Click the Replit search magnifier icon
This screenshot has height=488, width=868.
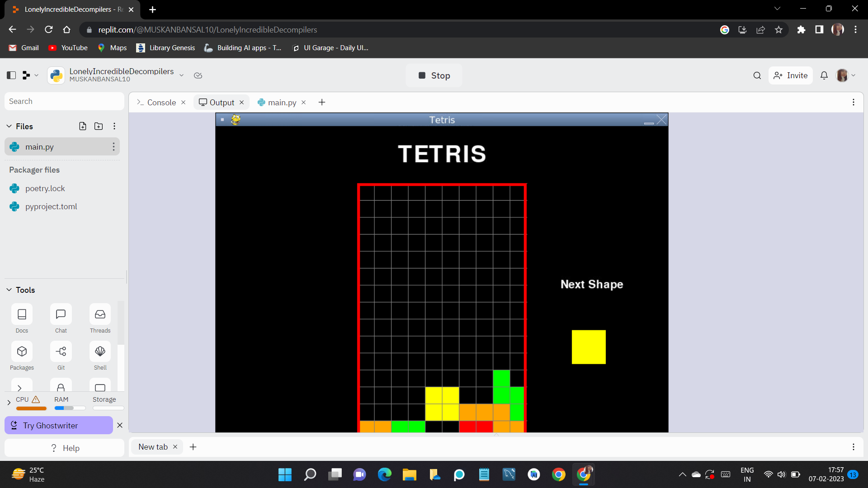[757, 75]
